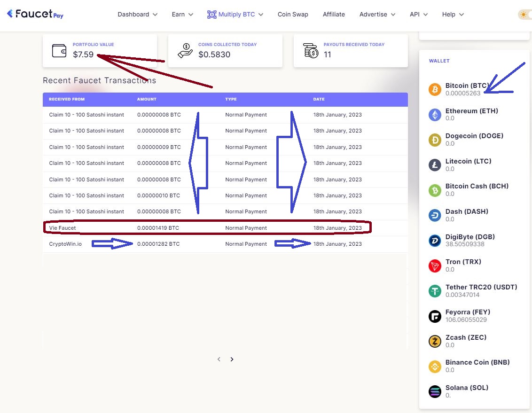This screenshot has width=532, height=413.
Task: Click the FaucetPay logo
Action: point(35,14)
